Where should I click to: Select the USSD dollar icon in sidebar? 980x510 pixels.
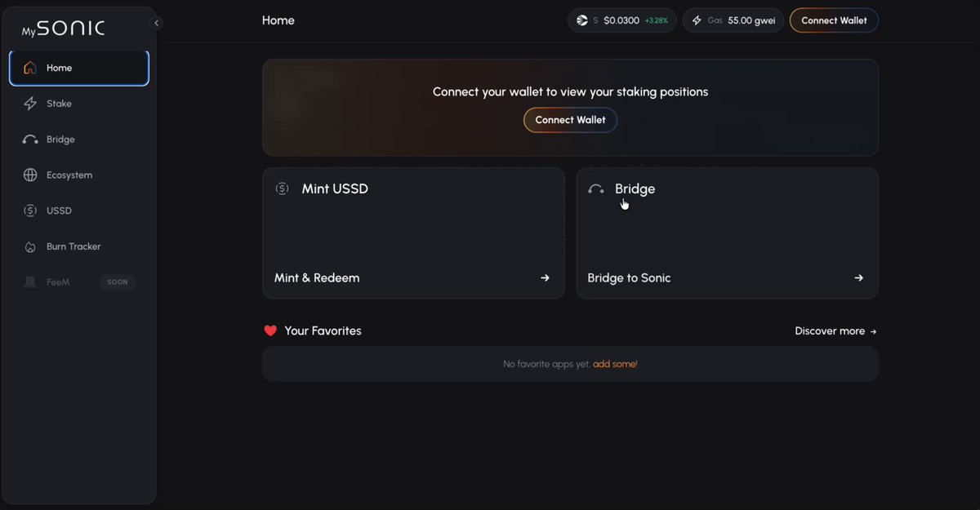(x=30, y=211)
